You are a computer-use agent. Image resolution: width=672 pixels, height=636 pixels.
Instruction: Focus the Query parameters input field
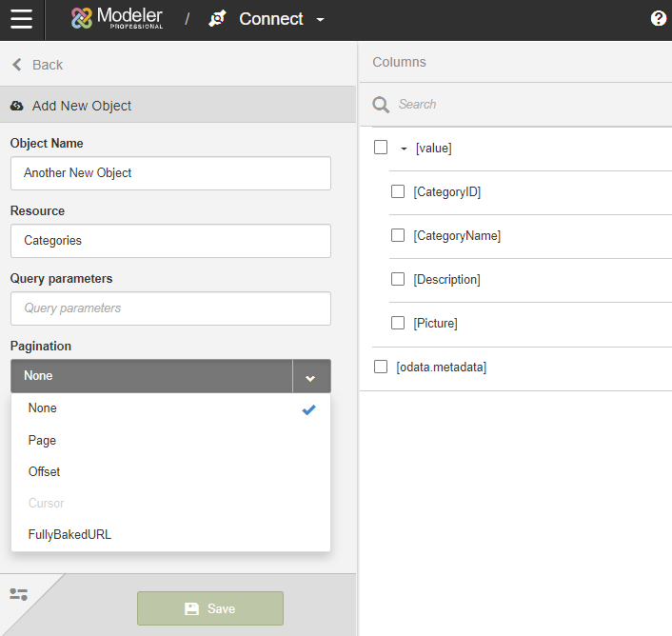pos(170,308)
